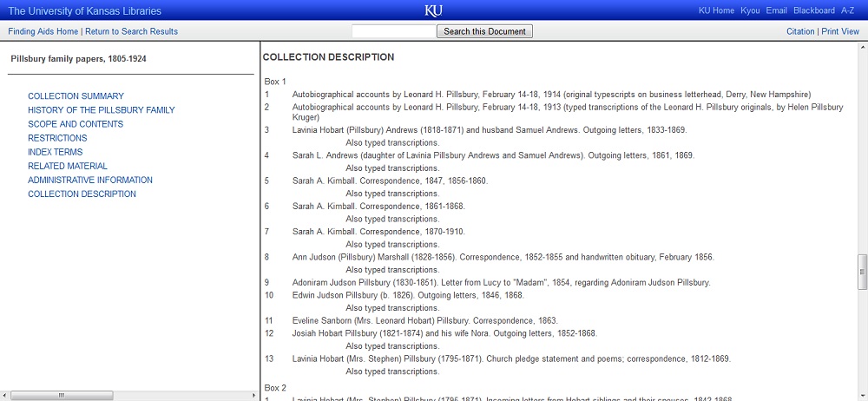Open the A-Z index link
The height and width of the screenshot is (401, 868).
tap(847, 10)
